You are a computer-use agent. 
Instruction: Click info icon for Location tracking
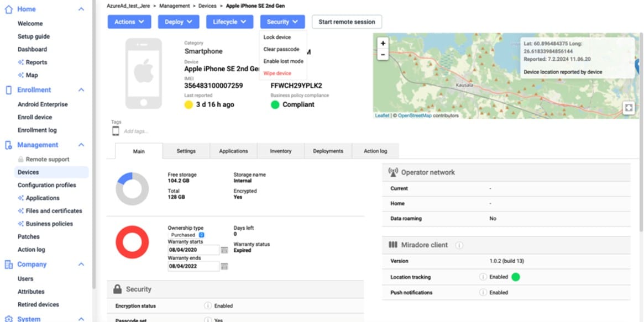click(x=483, y=277)
